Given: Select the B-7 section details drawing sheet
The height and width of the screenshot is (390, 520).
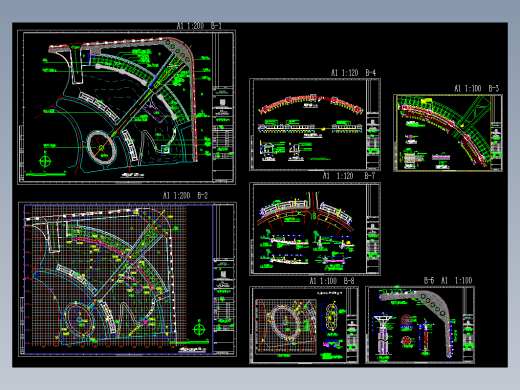Looking at the screenshot, I should point(315,229).
